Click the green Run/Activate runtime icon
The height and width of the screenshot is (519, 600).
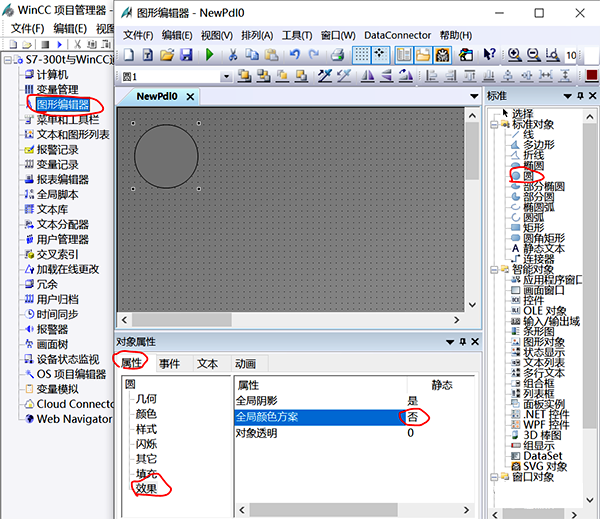coord(209,55)
